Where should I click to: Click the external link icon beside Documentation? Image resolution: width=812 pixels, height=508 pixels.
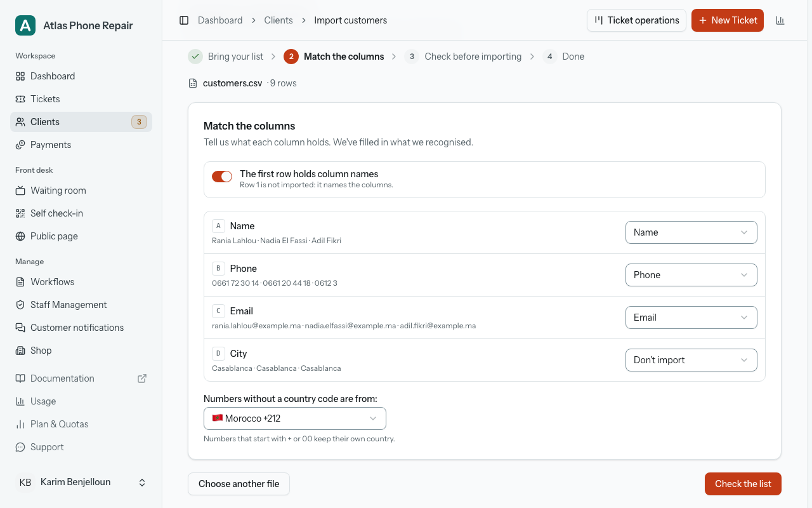click(x=142, y=378)
